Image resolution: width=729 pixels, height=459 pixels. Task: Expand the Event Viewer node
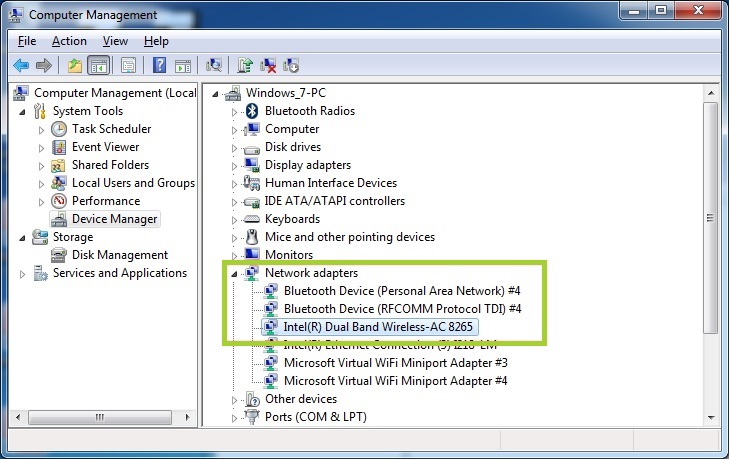(41, 148)
